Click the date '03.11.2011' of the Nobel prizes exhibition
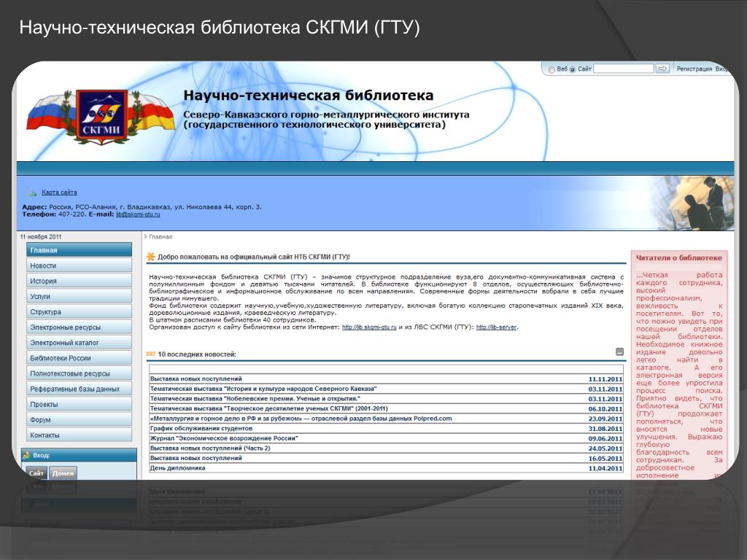747x560 pixels. pos(605,399)
